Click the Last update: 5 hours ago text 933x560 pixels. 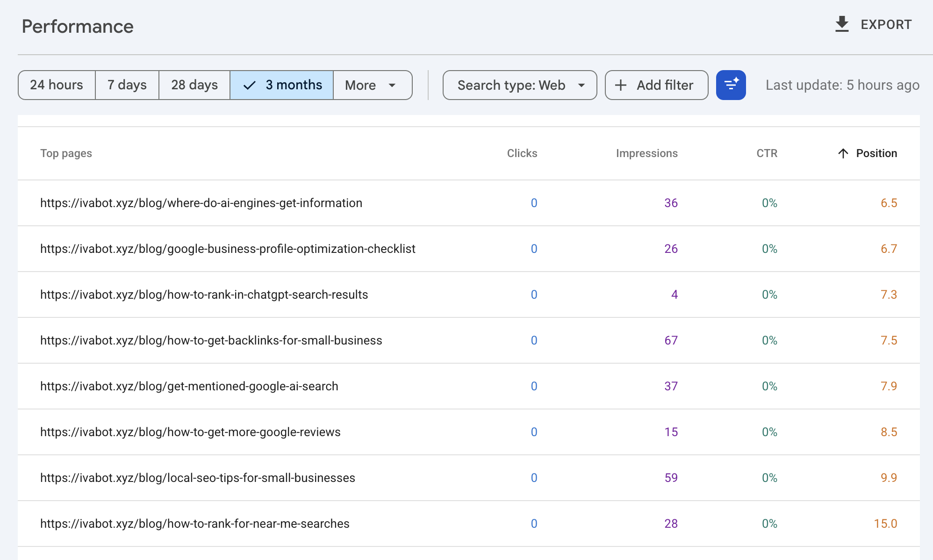click(842, 85)
